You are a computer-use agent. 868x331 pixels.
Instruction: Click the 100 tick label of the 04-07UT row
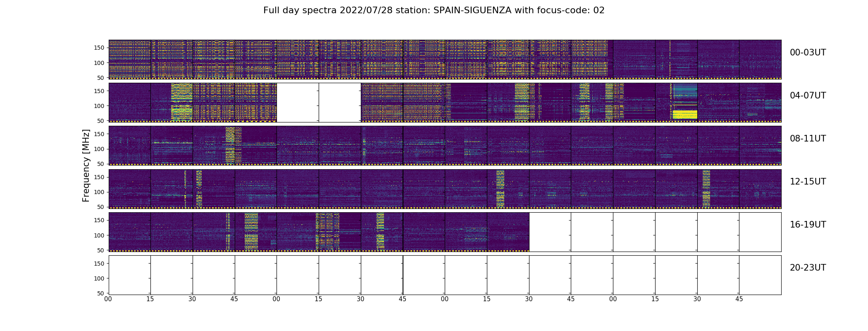[98, 106]
